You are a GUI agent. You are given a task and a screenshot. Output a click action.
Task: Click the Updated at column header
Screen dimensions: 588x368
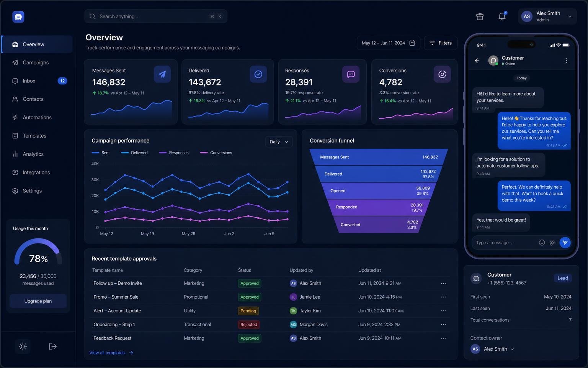369,270
